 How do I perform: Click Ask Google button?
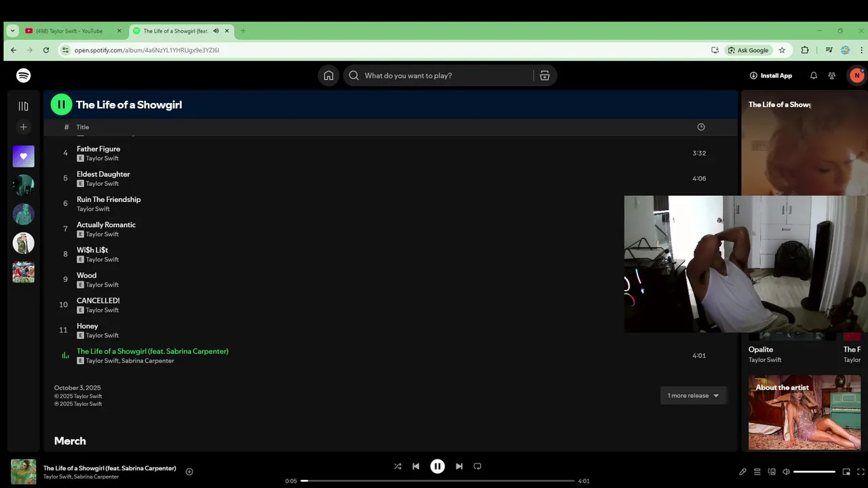click(749, 50)
